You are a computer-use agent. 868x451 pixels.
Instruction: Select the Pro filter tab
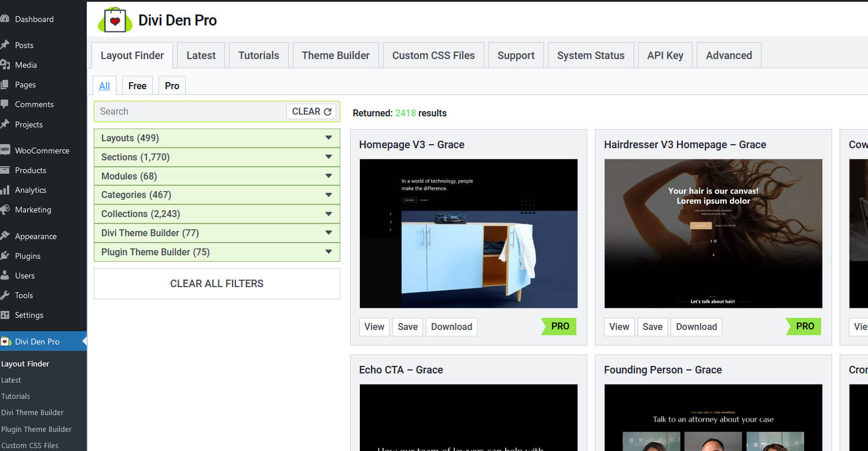click(172, 86)
